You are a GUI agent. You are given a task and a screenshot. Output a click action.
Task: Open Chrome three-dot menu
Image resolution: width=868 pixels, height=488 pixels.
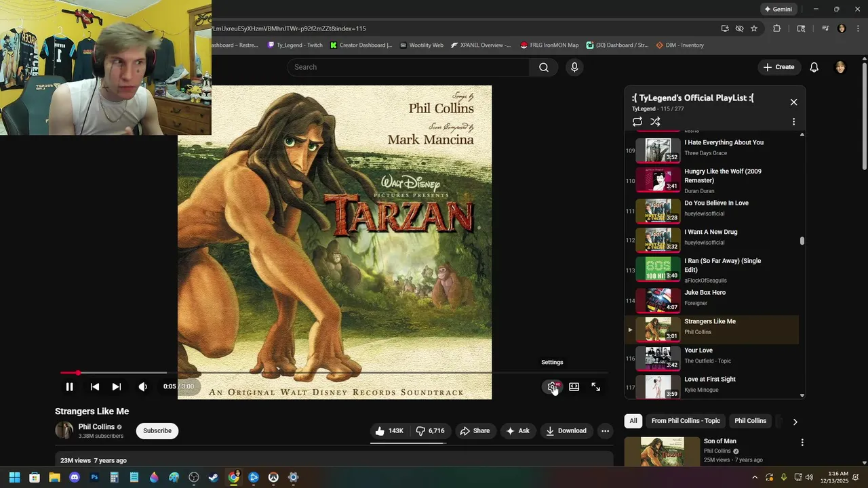pyautogui.click(x=859, y=28)
